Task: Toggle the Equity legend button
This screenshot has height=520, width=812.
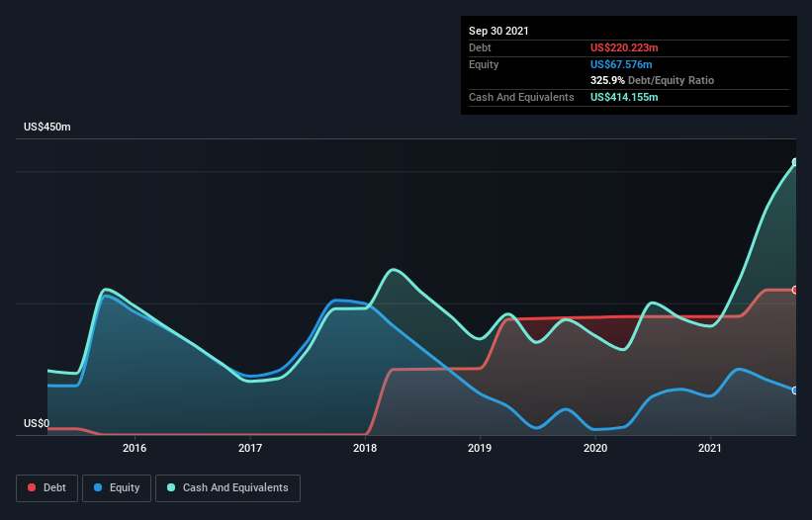Action: [x=117, y=488]
